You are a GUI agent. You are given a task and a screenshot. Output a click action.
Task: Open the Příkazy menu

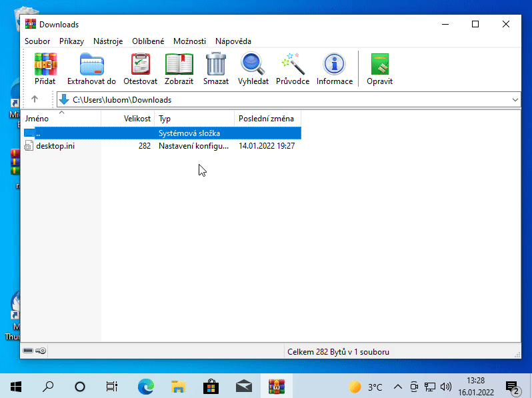point(71,41)
